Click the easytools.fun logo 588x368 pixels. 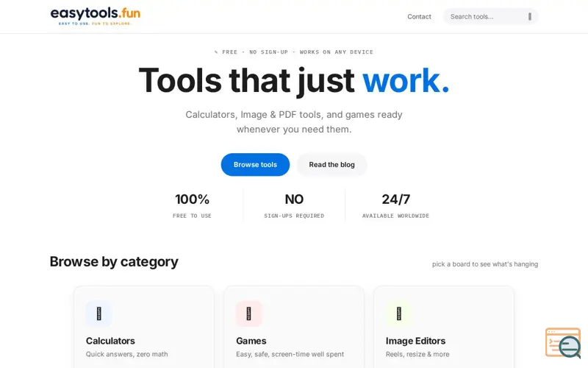click(96, 16)
